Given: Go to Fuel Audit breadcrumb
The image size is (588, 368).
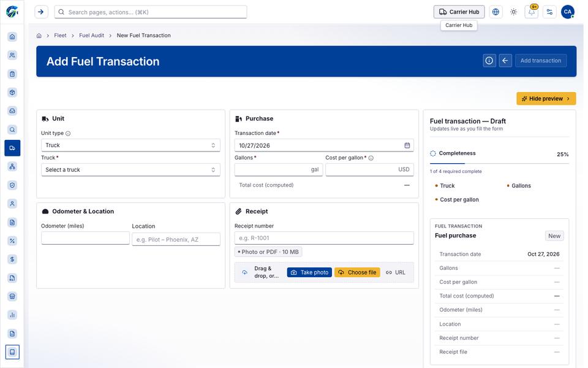Looking at the screenshot, I should [91, 36].
